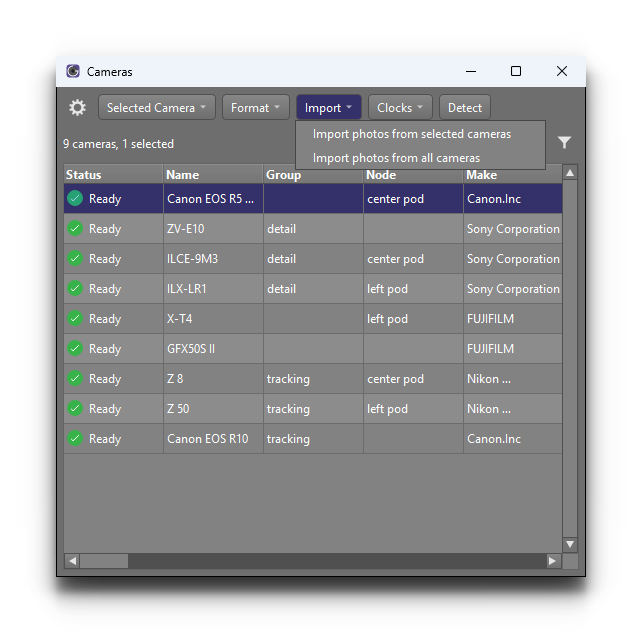Select the ZV-E10 camera row
Screen dimensions: 642x633
pyautogui.click(x=313, y=228)
